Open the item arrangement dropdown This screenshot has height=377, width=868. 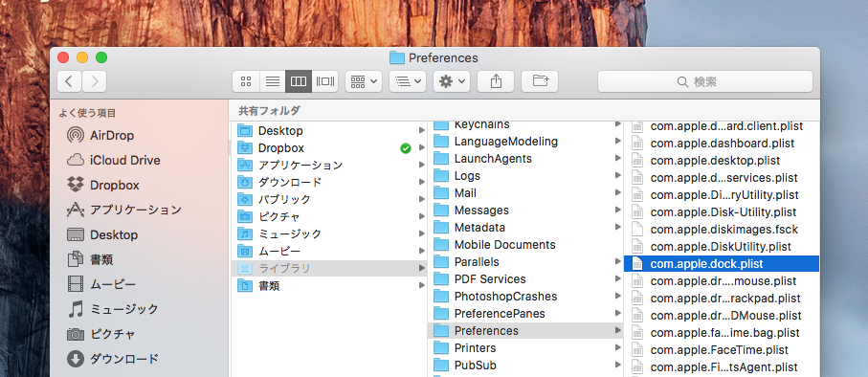(x=364, y=81)
